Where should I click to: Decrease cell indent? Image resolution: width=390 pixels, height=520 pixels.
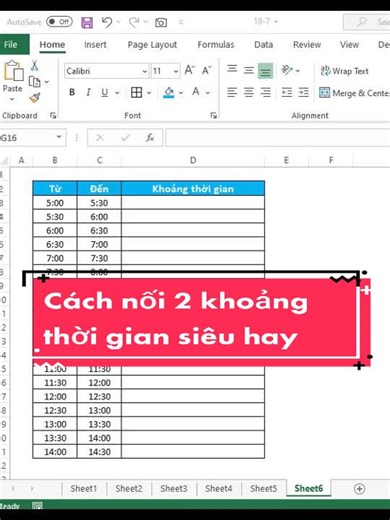pos(287,92)
